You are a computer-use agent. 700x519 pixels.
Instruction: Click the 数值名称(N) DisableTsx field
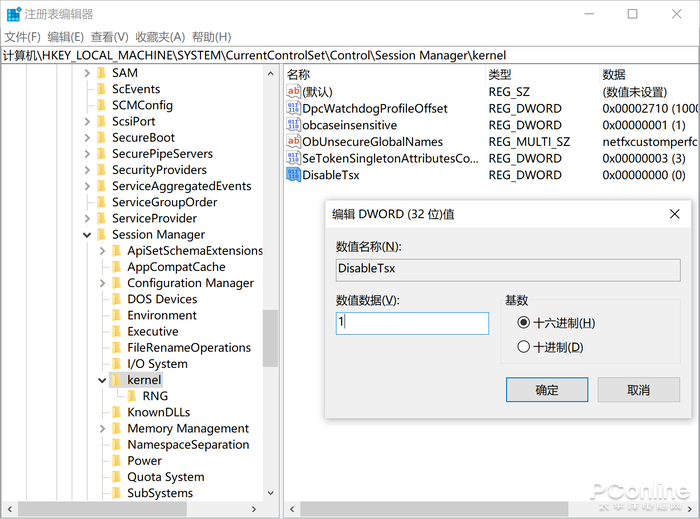pyautogui.click(x=508, y=270)
